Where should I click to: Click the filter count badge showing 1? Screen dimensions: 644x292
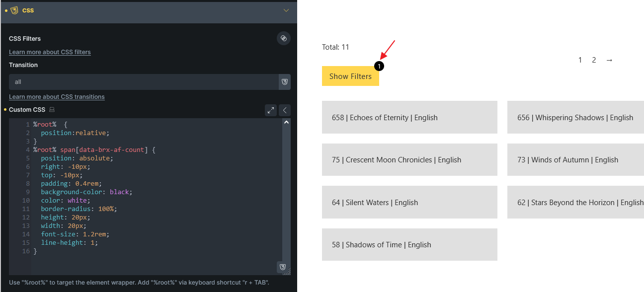tap(379, 66)
